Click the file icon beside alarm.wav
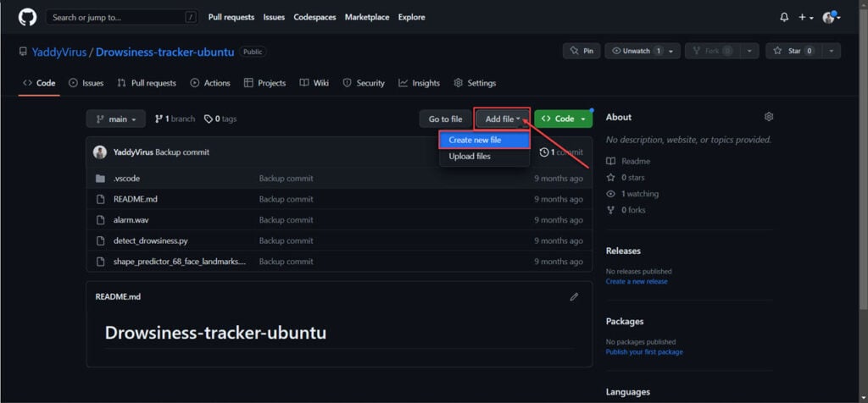Screen dimensions: 868x403 (100, 220)
